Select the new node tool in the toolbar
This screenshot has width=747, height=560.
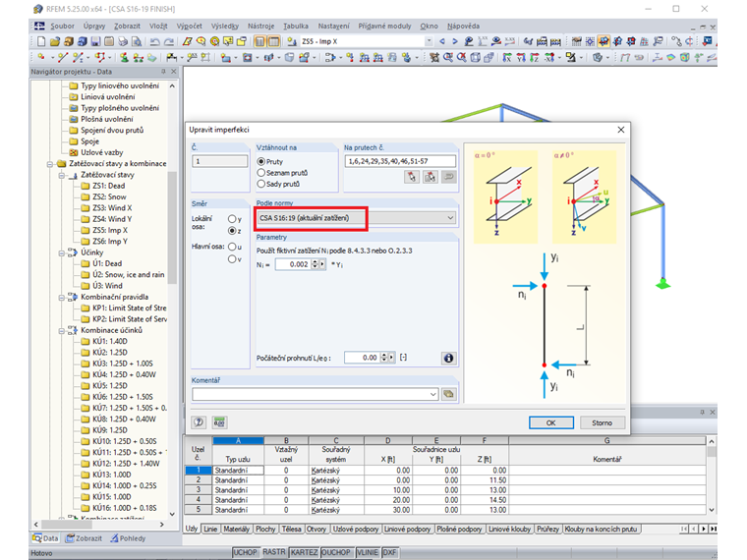point(41,58)
